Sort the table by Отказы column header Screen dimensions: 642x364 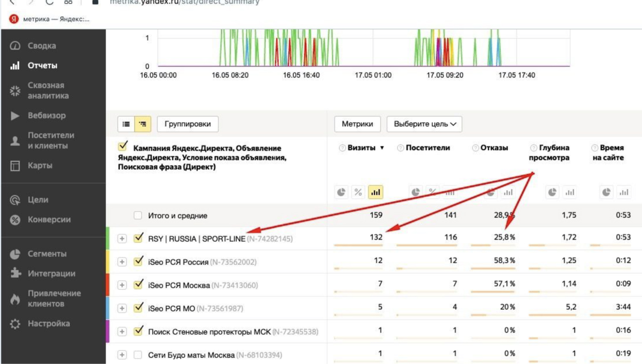point(494,148)
